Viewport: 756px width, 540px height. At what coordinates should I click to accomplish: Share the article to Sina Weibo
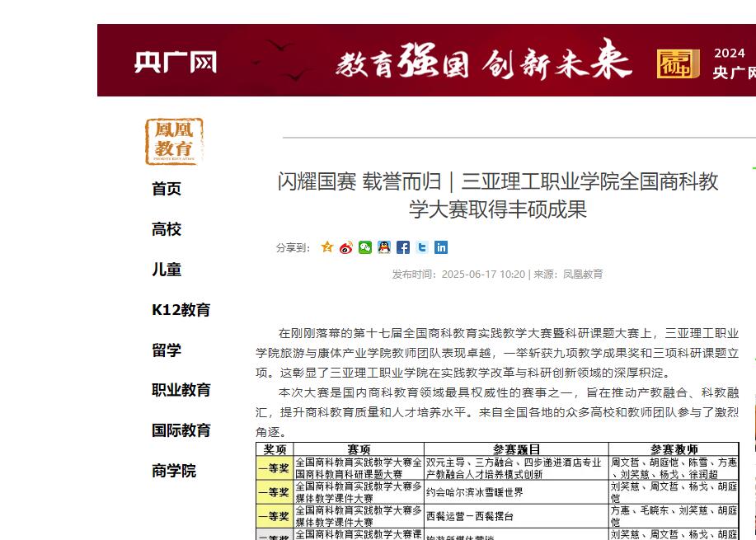345,247
